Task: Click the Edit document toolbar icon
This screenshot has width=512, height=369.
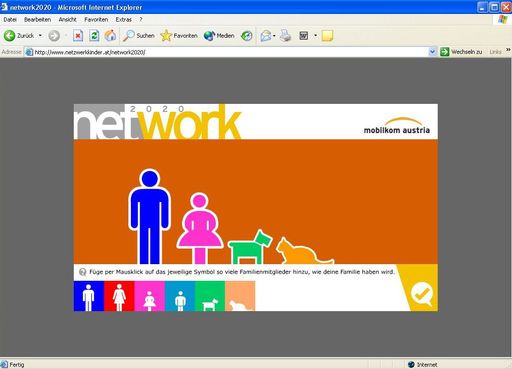Action: point(304,36)
